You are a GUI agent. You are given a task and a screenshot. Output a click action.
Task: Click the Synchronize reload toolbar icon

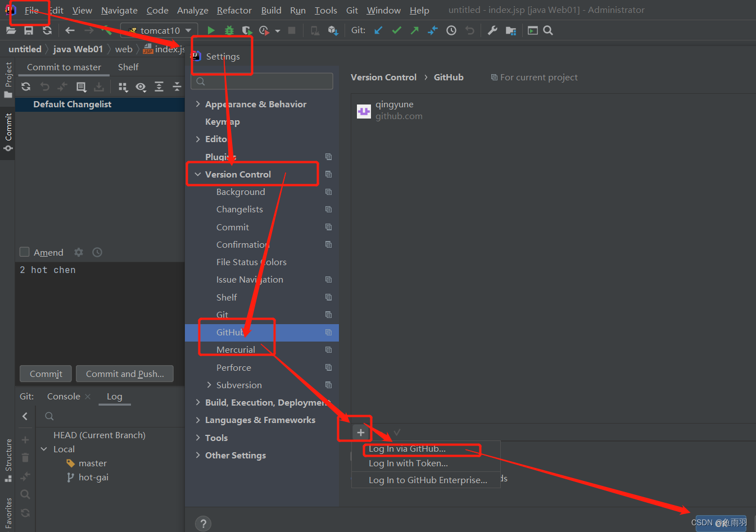point(47,30)
